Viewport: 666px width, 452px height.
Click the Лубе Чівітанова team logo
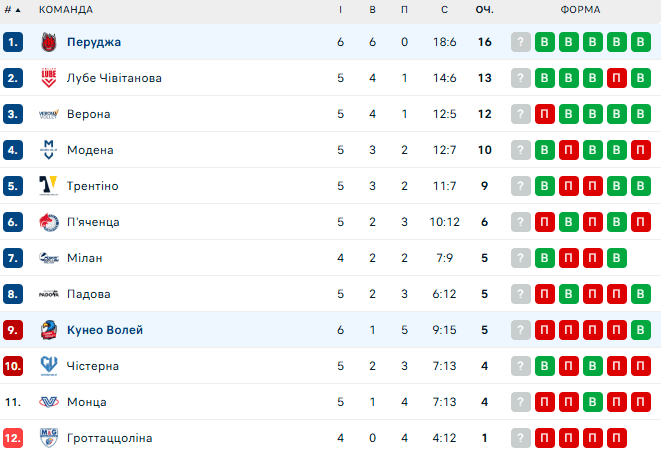click(x=48, y=78)
